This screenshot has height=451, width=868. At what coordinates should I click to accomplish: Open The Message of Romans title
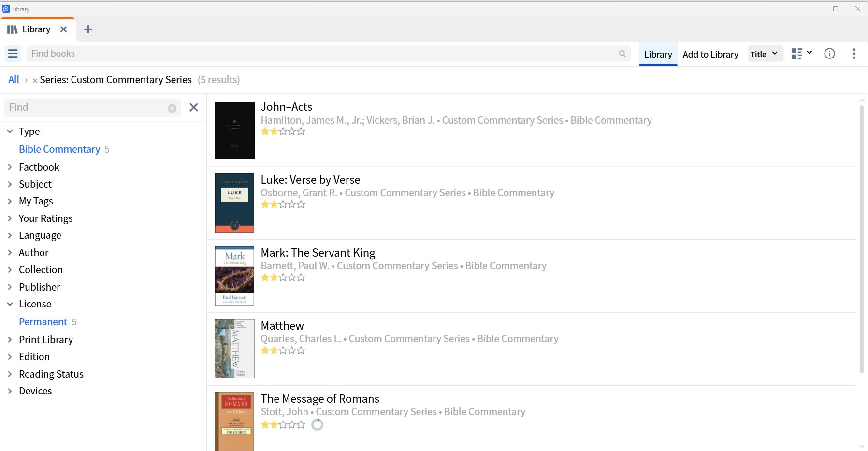(320, 399)
